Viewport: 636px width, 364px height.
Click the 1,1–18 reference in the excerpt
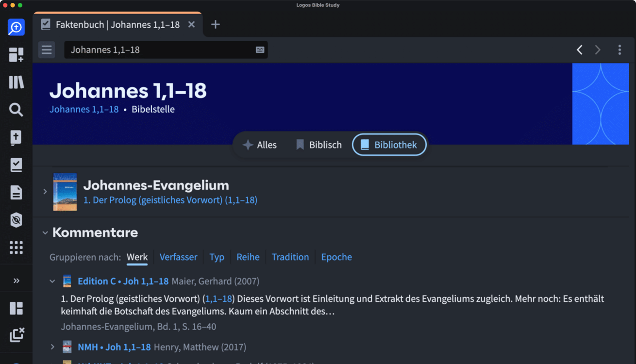218,298
